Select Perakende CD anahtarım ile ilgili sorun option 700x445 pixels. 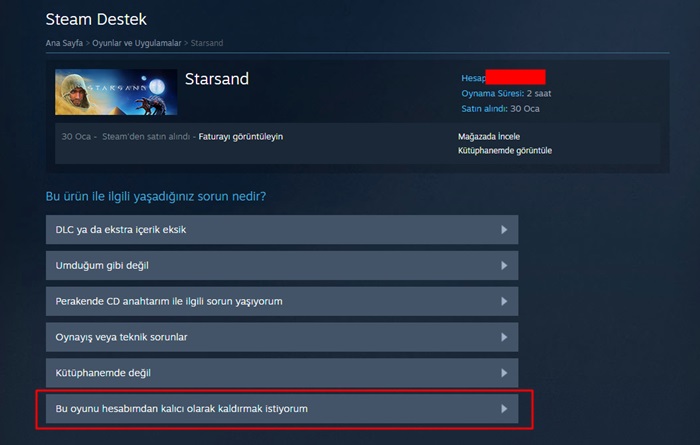pos(282,301)
